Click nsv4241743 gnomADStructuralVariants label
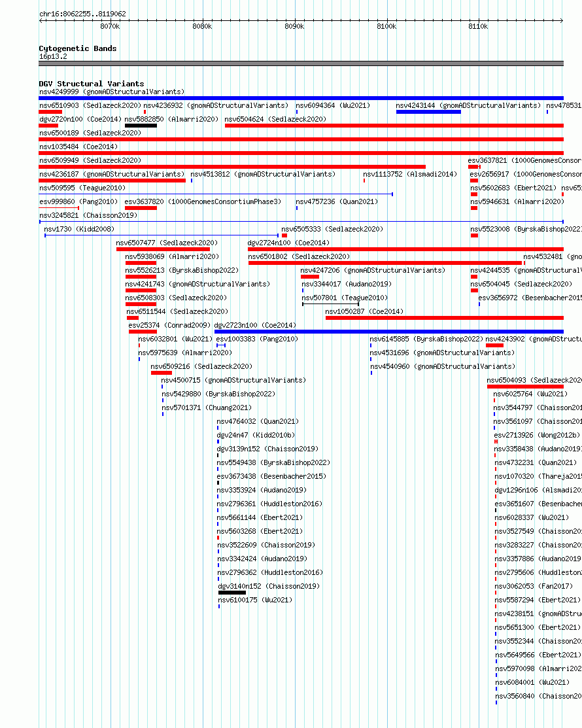 pos(197,284)
